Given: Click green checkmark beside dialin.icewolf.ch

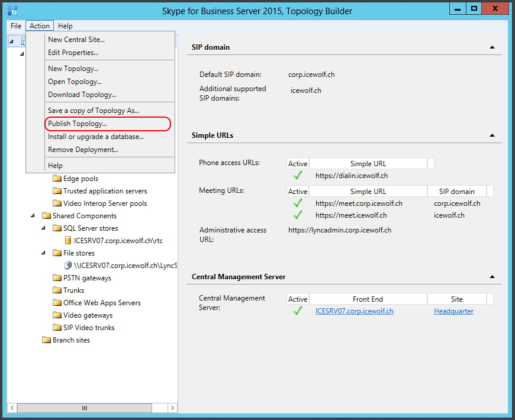Looking at the screenshot, I should [x=298, y=176].
